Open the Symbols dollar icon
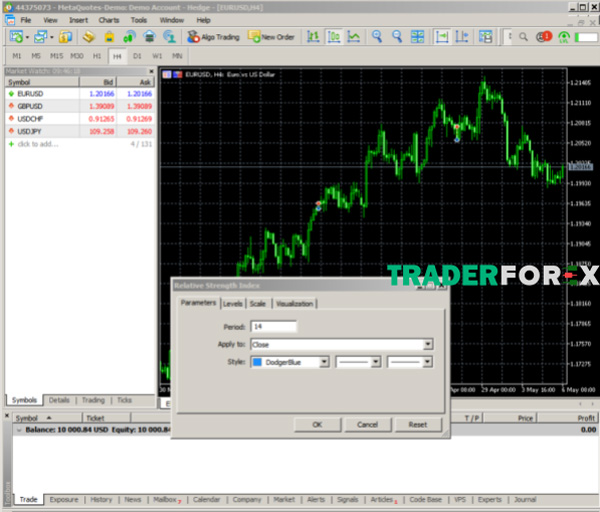This screenshot has width=600, height=512. tap(65, 37)
